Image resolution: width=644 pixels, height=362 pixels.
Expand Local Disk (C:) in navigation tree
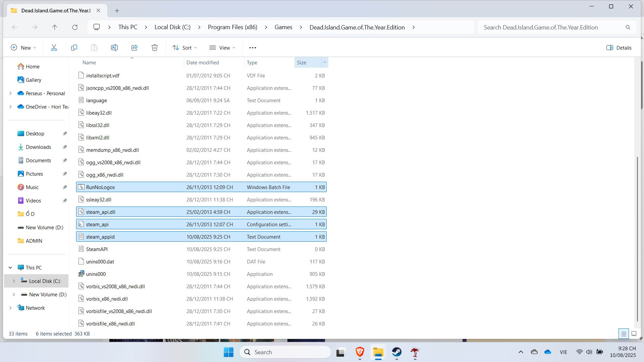click(14, 281)
